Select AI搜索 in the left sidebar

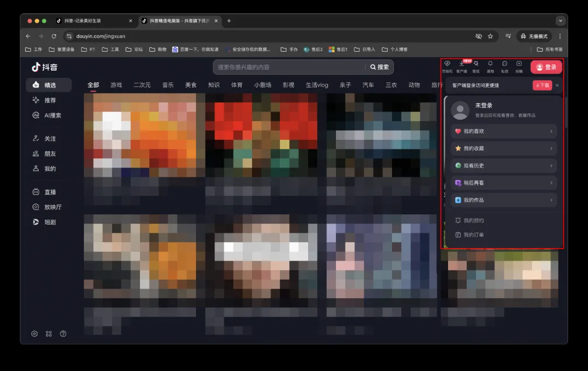tap(52, 115)
